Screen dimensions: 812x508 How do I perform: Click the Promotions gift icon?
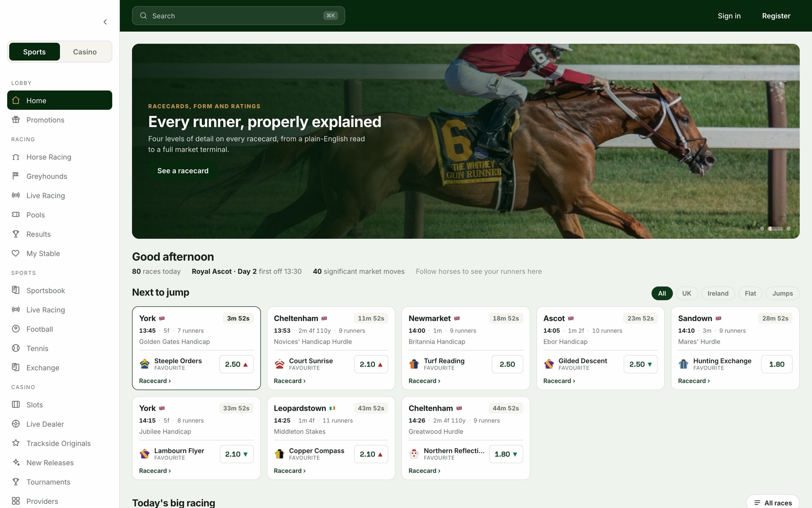pyautogui.click(x=16, y=120)
